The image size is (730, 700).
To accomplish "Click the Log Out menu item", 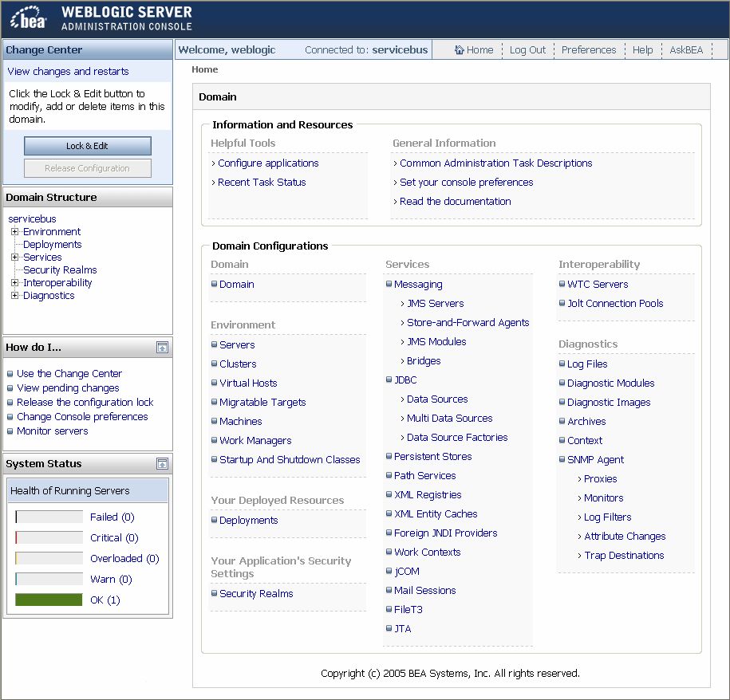I will [527, 49].
